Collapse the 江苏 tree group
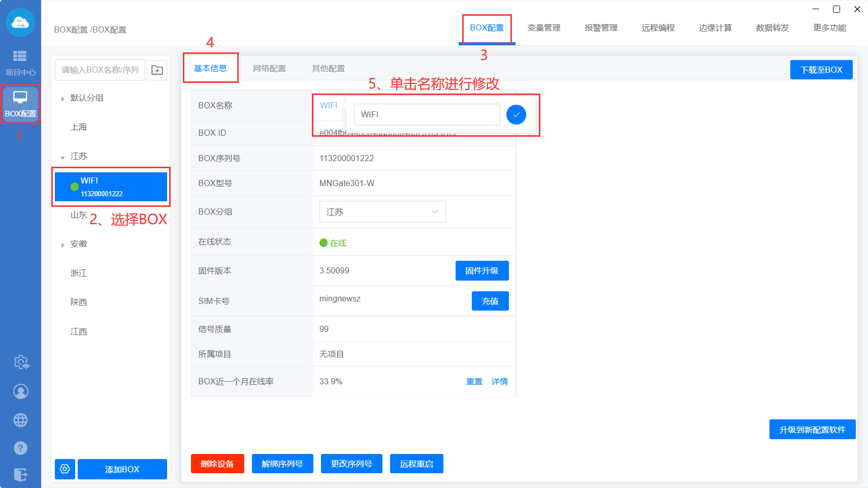 pyautogui.click(x=62, y=157)
